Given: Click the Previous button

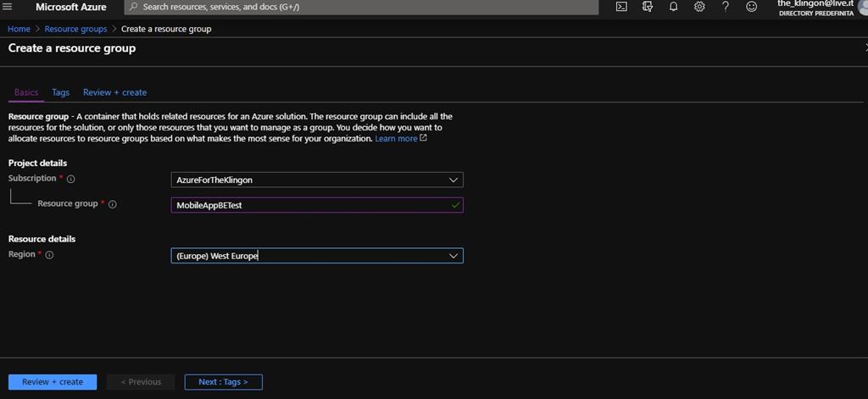Looking at the screenshot, I should pos(141,382).
